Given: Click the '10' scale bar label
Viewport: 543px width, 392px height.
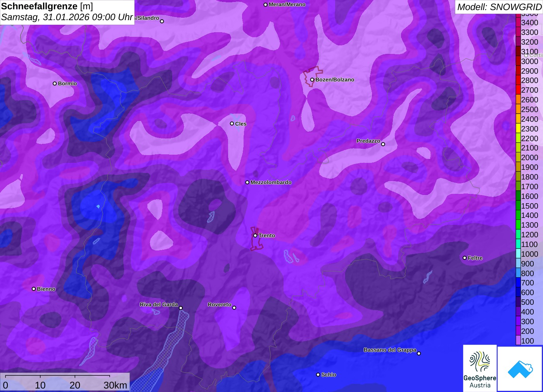Looking at the screenshot, I should [40, 385].
